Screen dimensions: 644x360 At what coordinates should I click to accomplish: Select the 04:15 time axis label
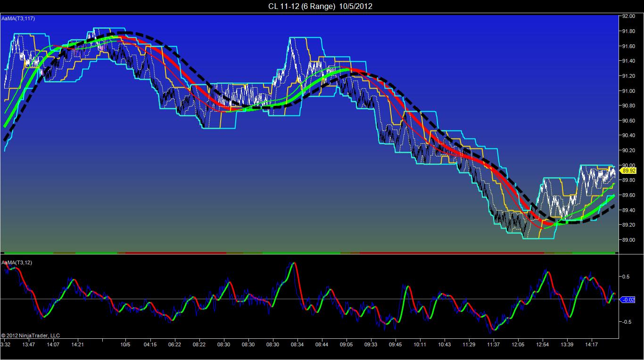[x=150, y=344]
